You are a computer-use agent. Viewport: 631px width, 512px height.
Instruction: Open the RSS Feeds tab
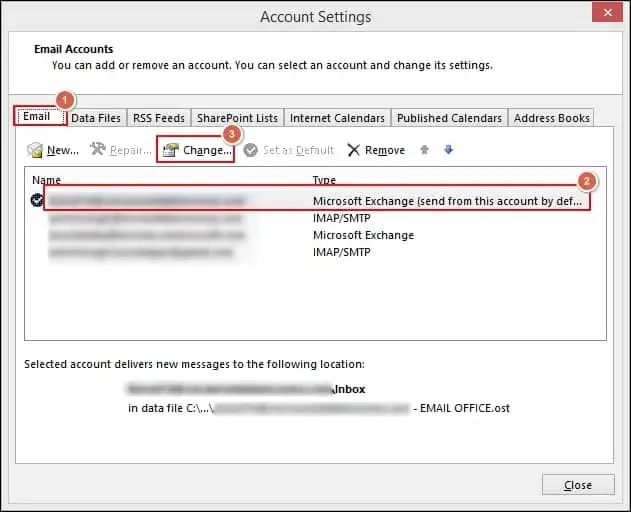click(x=159, y=118)
